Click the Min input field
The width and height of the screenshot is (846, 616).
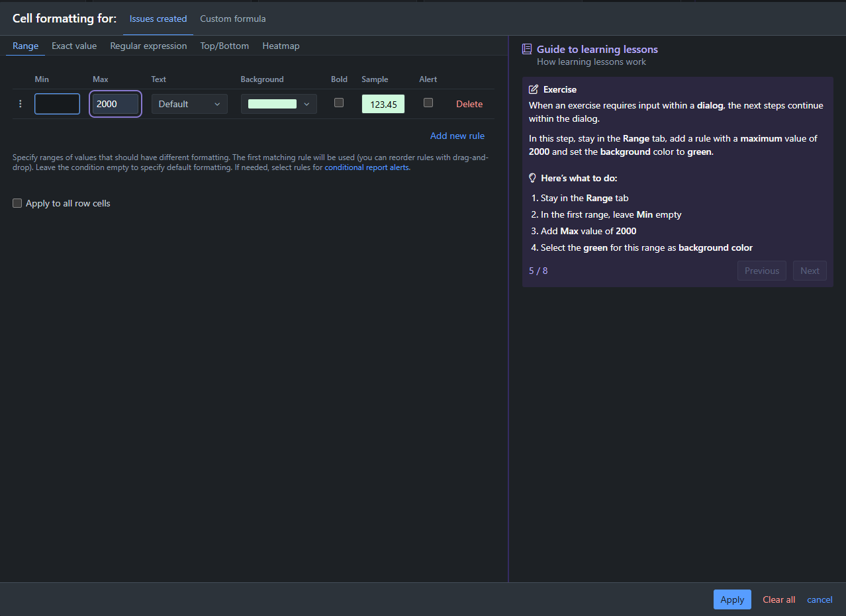click(x=57, y=104)
